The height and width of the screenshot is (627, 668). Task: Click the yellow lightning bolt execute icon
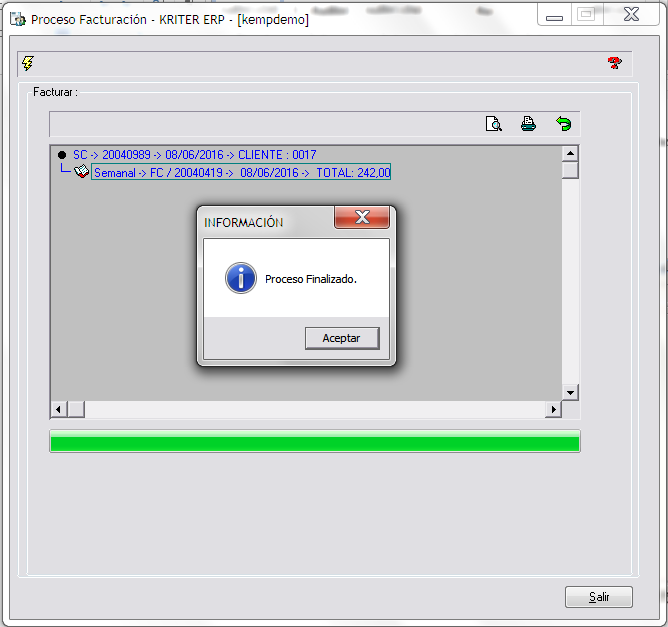point(28,63)
